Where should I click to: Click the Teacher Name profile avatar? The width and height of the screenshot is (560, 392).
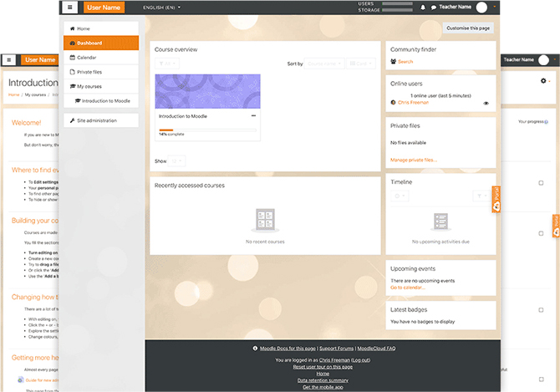click(x=481, y=8)
